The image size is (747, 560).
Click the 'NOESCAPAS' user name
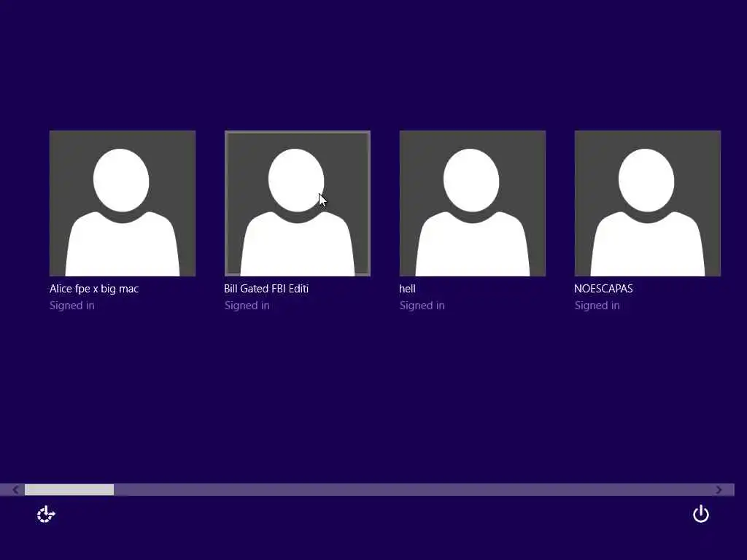[x=603, y=289]
